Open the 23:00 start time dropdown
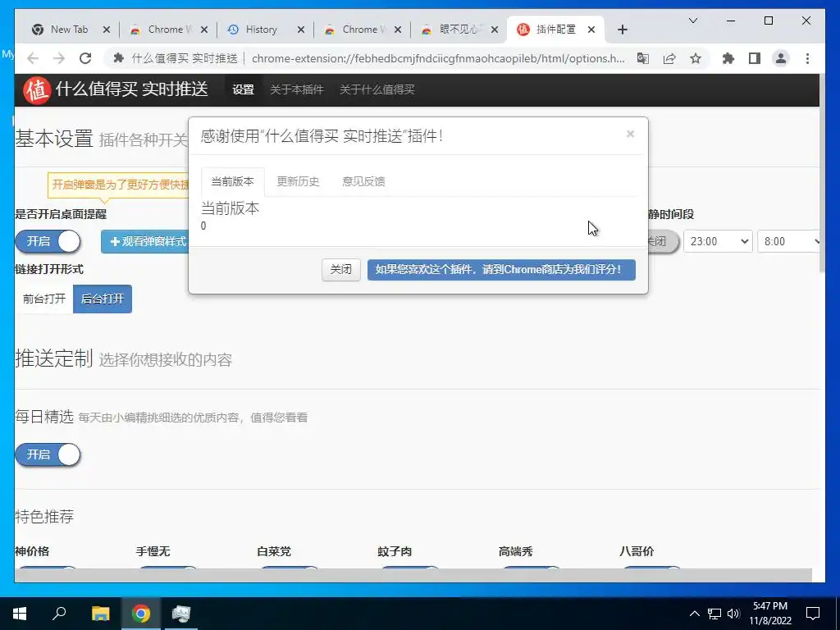Viewport: 840px width, 630px height. [x=718, y=242]
